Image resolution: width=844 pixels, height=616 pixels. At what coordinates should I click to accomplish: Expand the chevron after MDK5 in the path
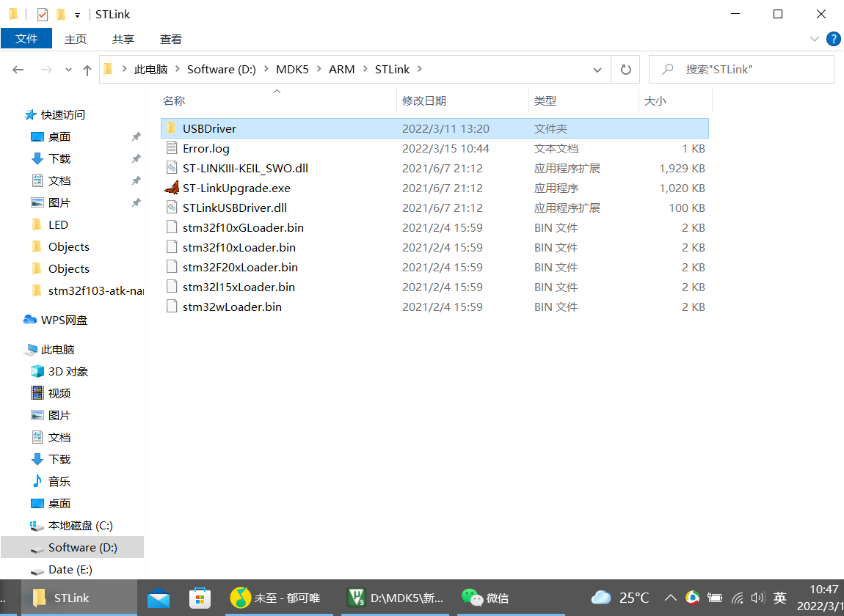pos(319,69)
